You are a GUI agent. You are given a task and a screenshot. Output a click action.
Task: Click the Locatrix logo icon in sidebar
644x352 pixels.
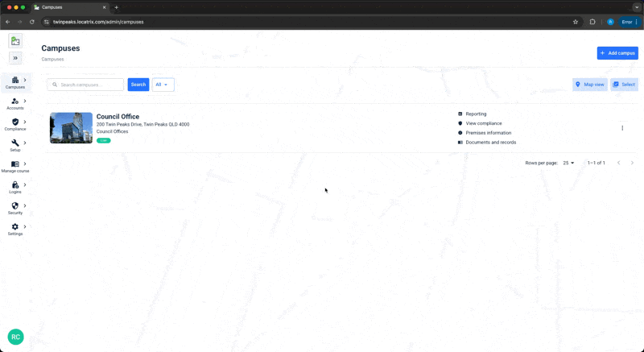point(15,40)
